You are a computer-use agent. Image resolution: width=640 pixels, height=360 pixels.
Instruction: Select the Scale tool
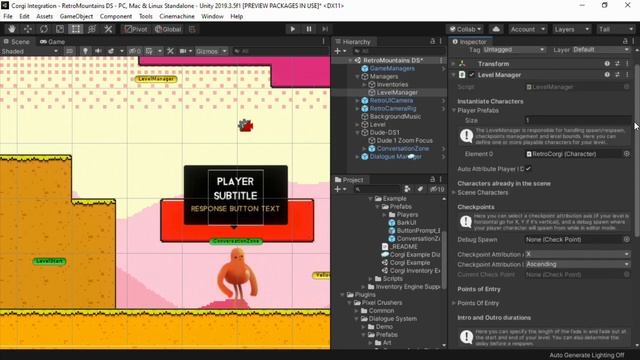click(x=60, y=29)
